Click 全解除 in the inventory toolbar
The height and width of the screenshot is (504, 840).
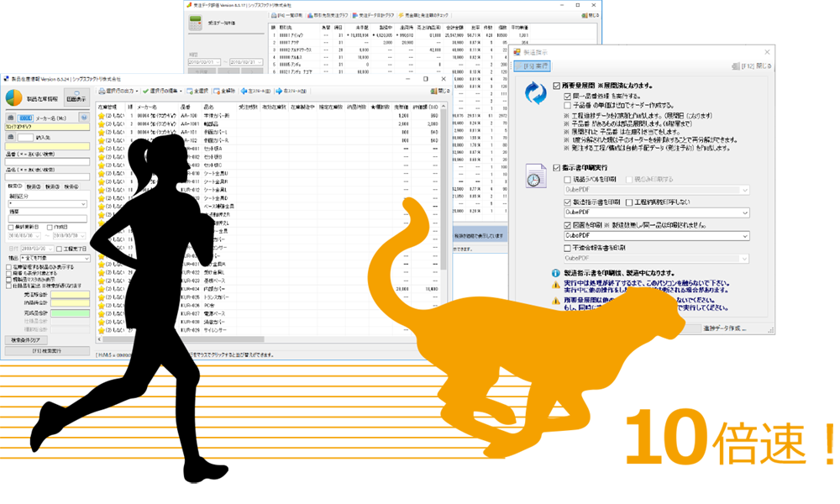pyautogui.click(x=224, y=91)
